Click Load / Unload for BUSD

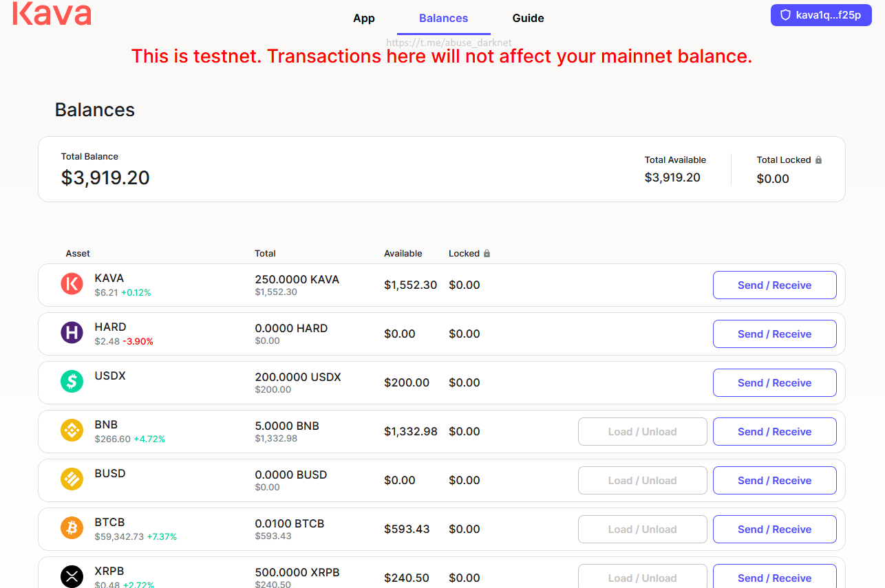click(x=642, y=481)
